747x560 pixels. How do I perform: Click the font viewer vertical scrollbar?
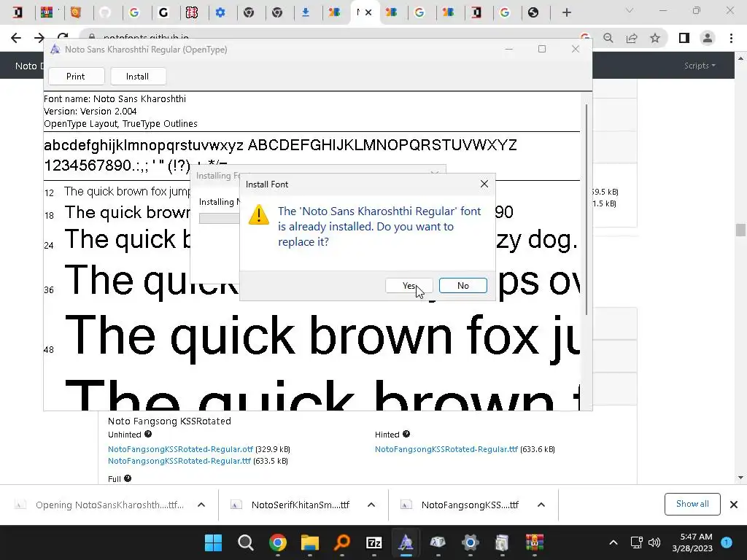point(587,209)
